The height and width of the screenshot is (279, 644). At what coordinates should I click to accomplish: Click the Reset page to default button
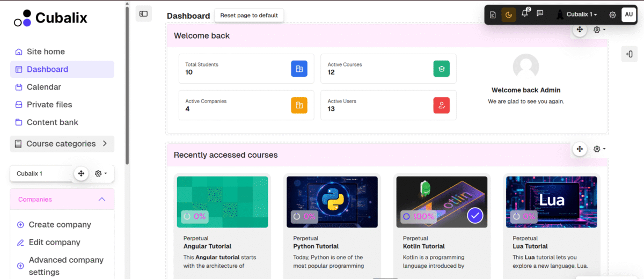coord(249,16)
